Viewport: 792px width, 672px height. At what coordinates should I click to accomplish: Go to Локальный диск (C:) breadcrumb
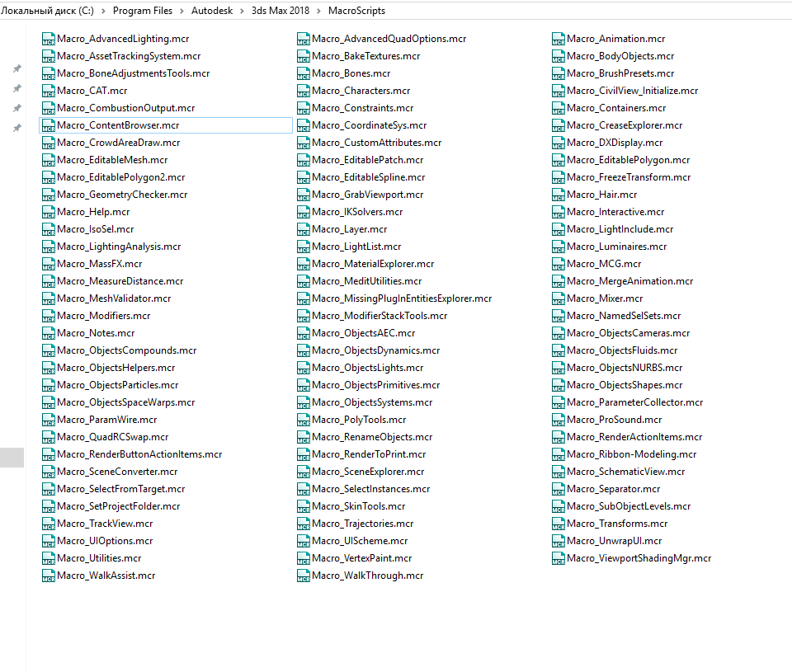[47, 11]
